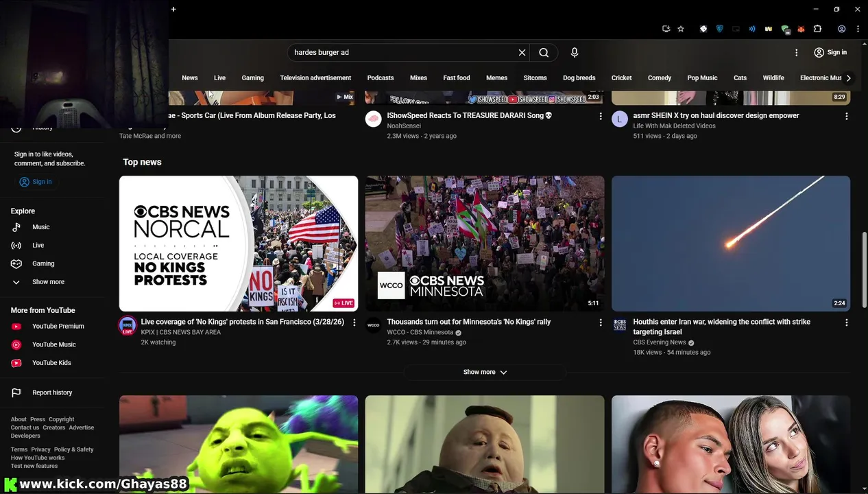Open Life With Mak channel avatar 'L'
868x494 pixels.
619,119
